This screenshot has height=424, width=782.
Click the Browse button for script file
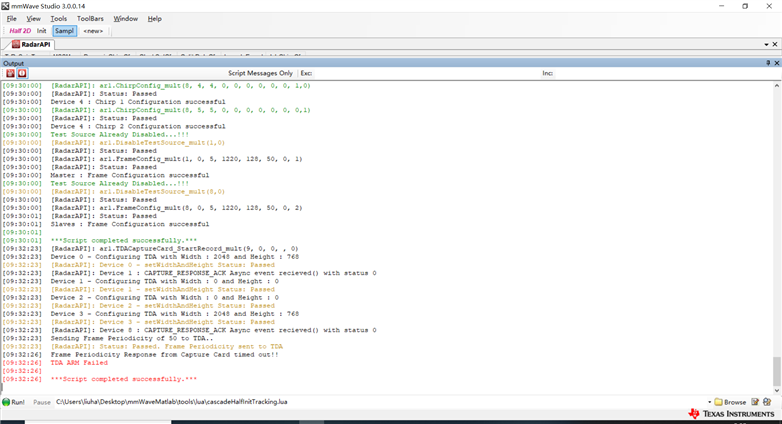click(x=730, y=402)
